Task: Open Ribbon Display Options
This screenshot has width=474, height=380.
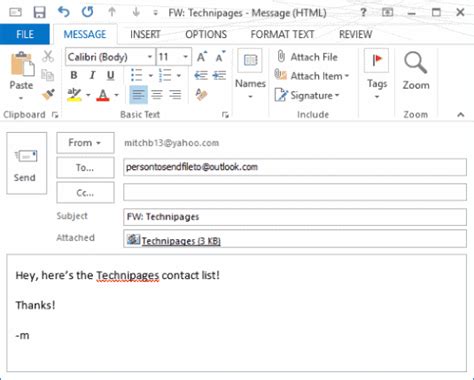Action: [x=387, y=13]
